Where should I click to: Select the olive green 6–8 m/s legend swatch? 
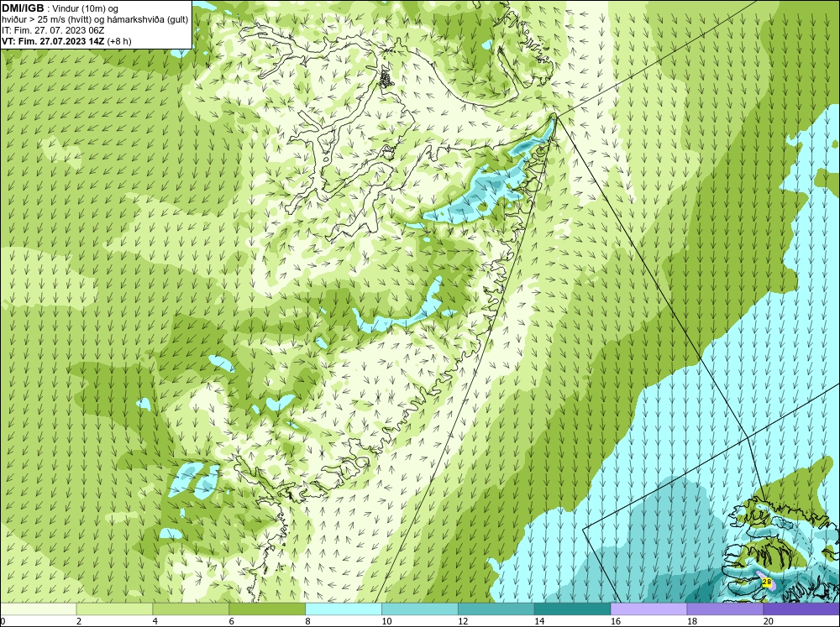click(267, 609)
